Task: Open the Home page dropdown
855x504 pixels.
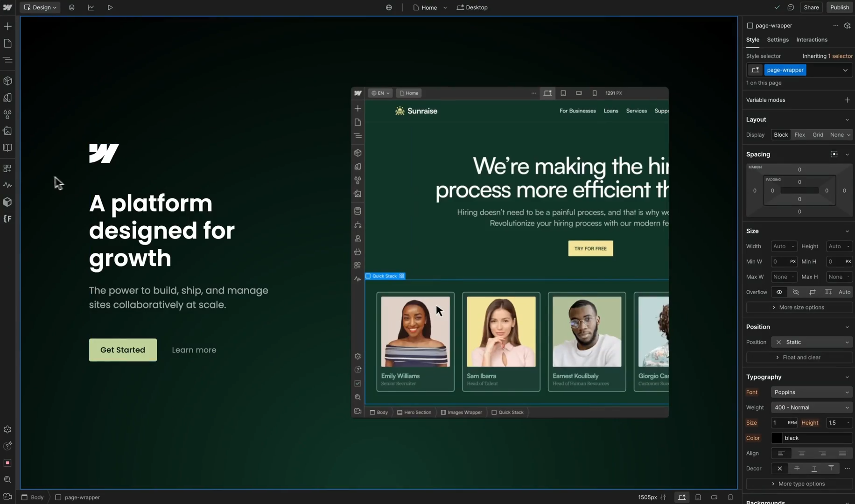Action: (x=430, y=7)
